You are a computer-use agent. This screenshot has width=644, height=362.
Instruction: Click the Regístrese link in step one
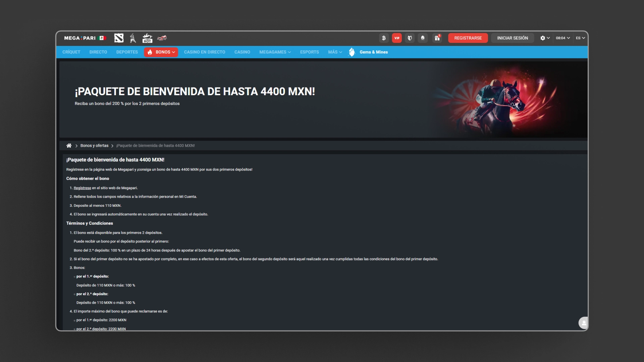coord(82,188)
